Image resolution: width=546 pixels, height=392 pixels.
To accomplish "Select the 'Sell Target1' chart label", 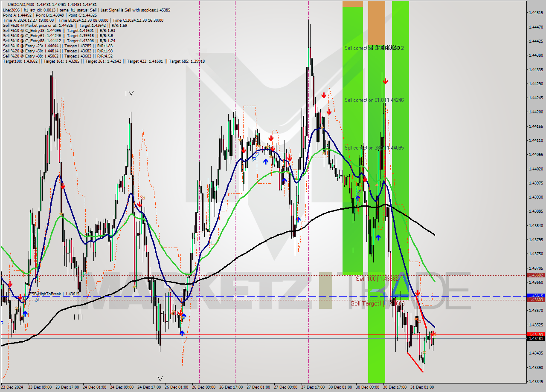I will coord(378,303).
